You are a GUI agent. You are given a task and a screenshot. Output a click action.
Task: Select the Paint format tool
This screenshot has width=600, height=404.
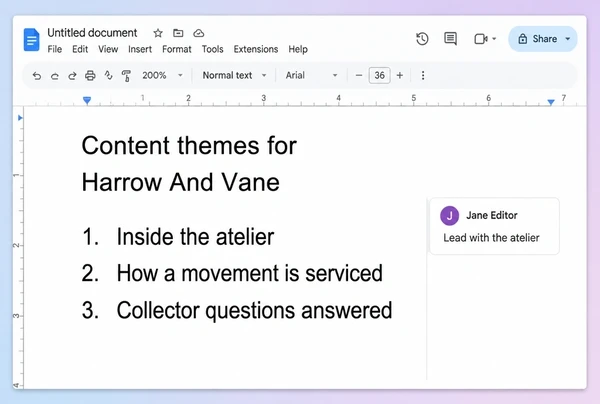point(126,76)
